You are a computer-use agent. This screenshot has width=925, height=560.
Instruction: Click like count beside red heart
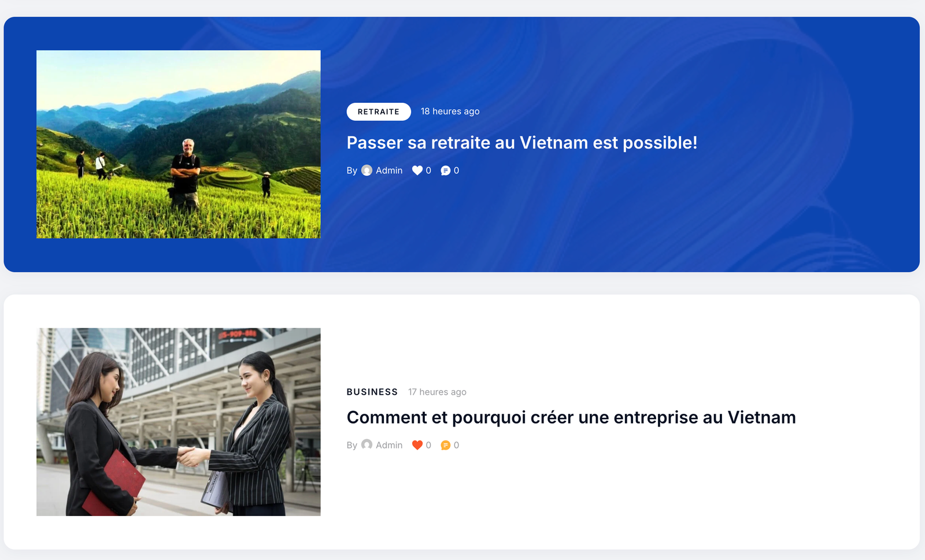pyautogui.click(x=428, y=445)
